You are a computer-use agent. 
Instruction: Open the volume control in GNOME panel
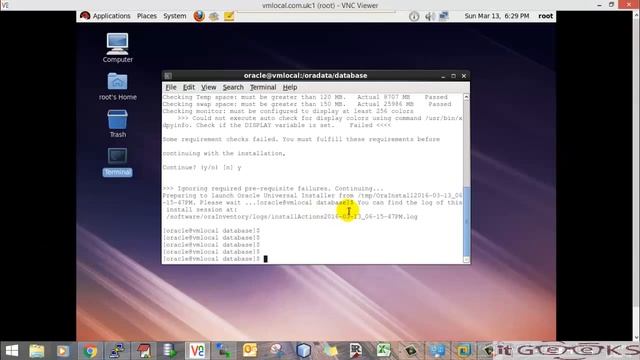(429, 16)
